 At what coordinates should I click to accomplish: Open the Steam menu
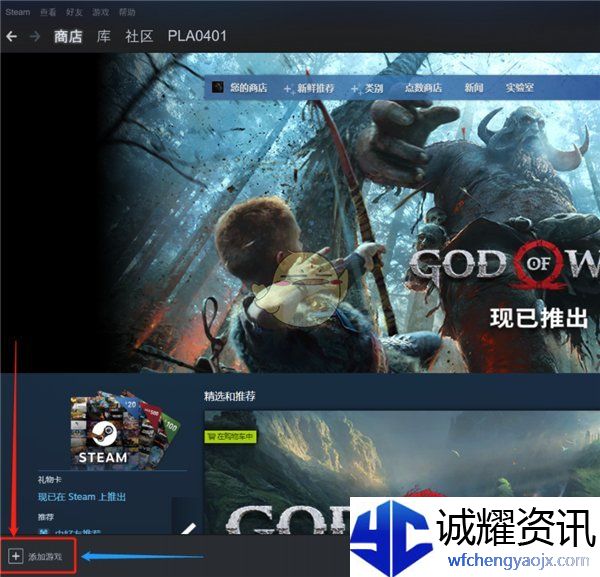[18, 12]
